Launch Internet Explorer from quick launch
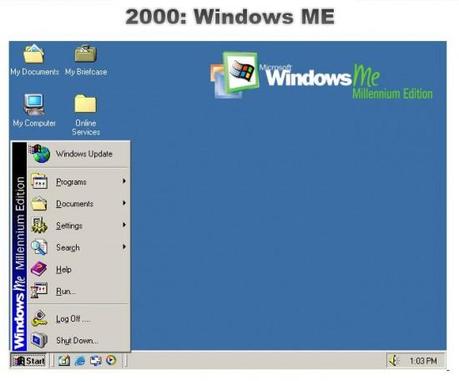 click(x=80, y=361)
